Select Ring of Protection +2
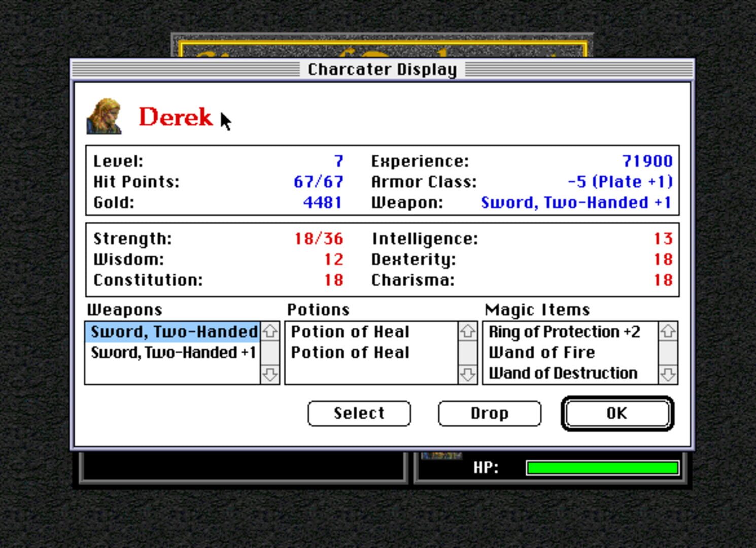 click(563, 331)
